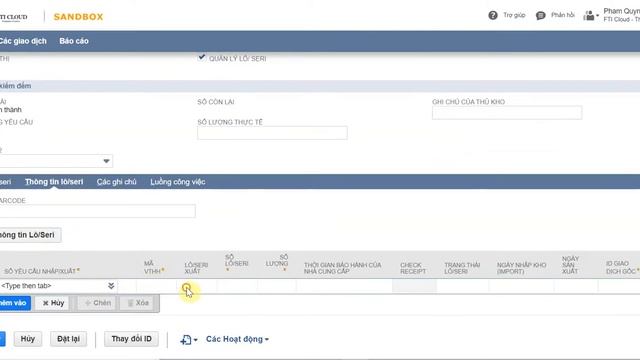The width and height of the screenshot is (640, 360).
Task: Click the Xóa delete button
Action: (138, 303)
